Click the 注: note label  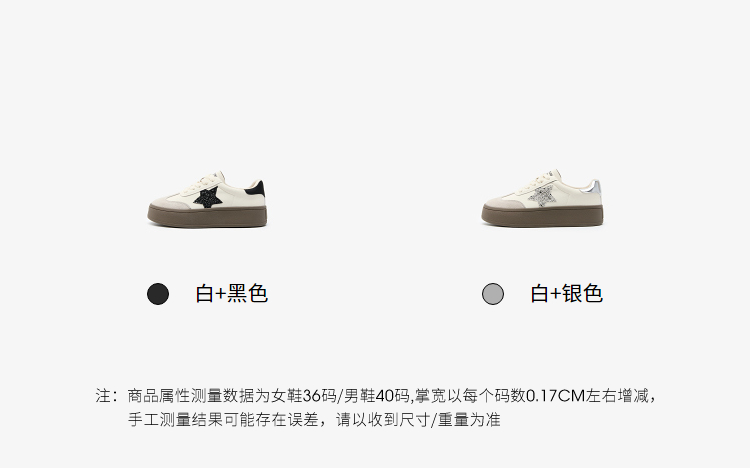[106, 396]
